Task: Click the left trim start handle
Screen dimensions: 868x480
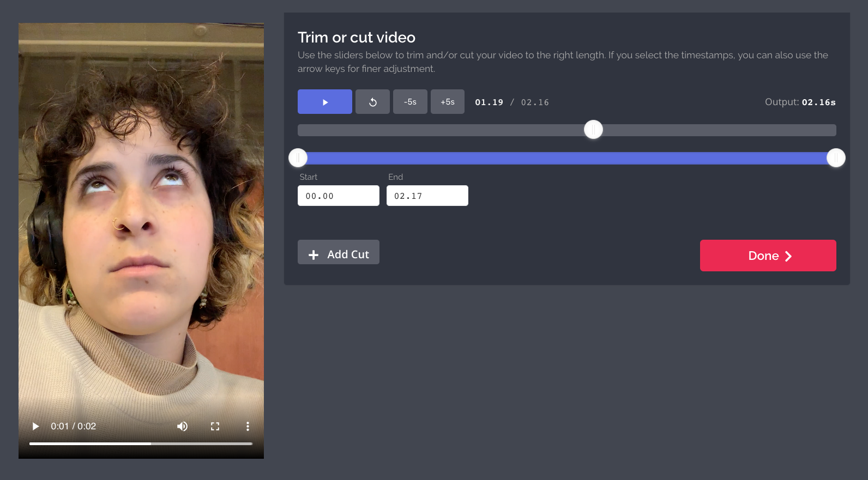Action: pos(298,158)
